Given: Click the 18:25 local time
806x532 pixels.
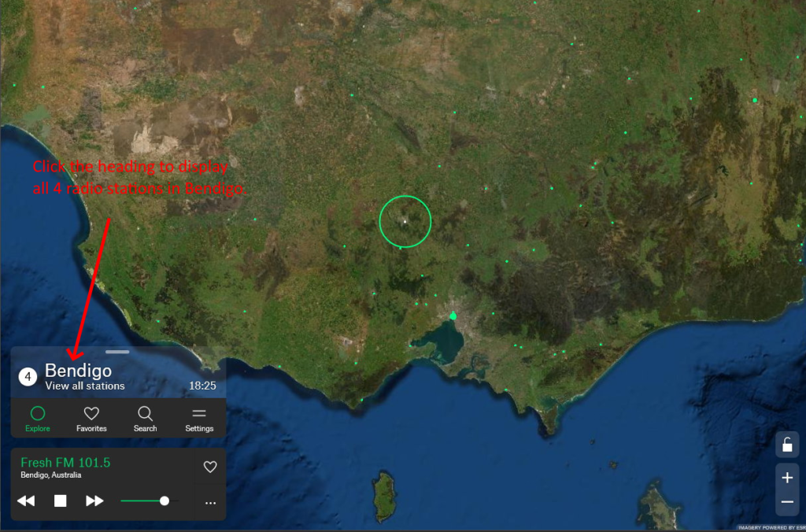Looking at the screenshot, I should click(x=202, y=386).
